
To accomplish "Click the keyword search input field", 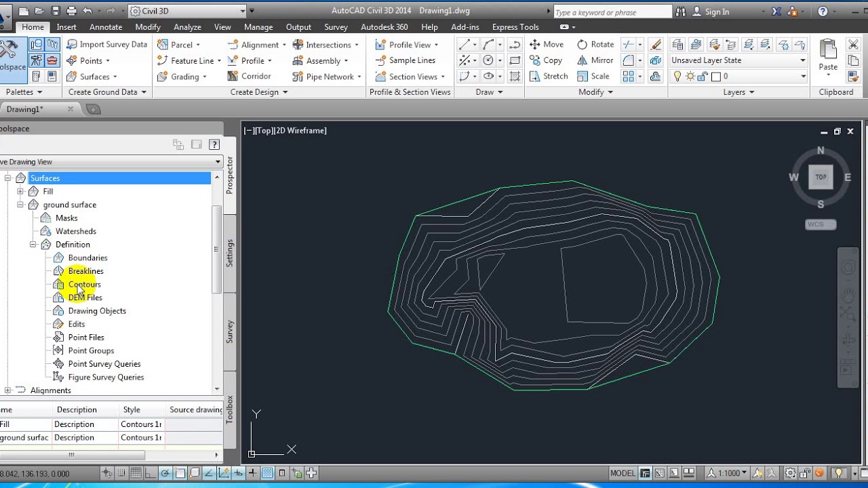I will 612,12.
